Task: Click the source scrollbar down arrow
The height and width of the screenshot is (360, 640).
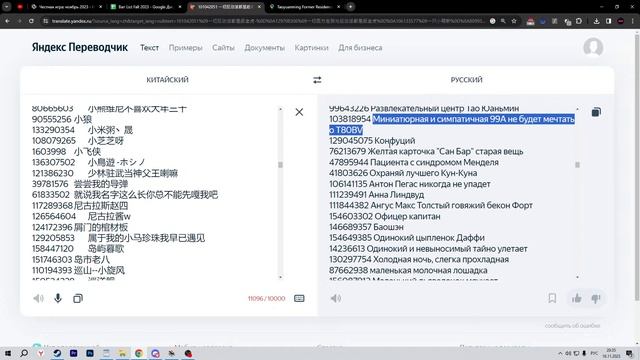Action: pos(280,277)
